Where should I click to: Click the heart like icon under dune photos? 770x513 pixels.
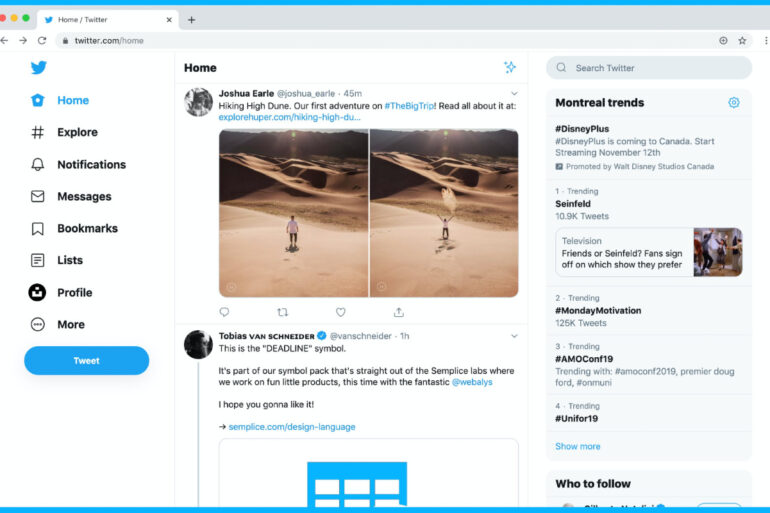coord(340,312)
